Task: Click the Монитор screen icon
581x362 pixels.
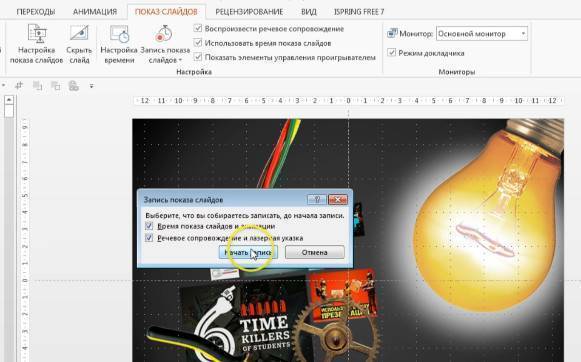Action: [x=392, y=33]
